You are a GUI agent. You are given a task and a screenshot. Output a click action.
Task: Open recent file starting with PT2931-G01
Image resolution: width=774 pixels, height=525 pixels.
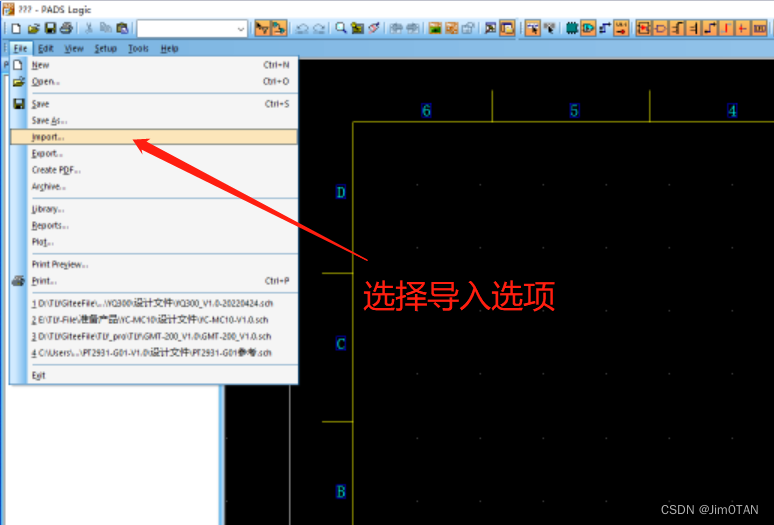coord(154,353)
